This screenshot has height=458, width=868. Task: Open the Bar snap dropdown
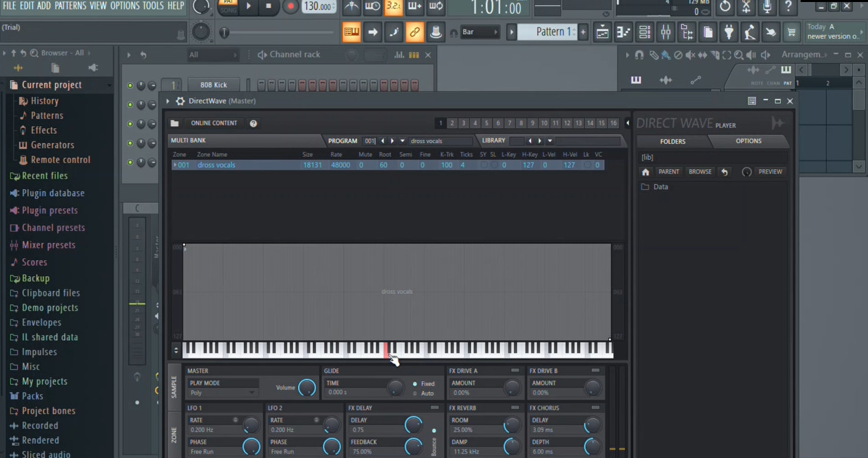tap(480, 32)
